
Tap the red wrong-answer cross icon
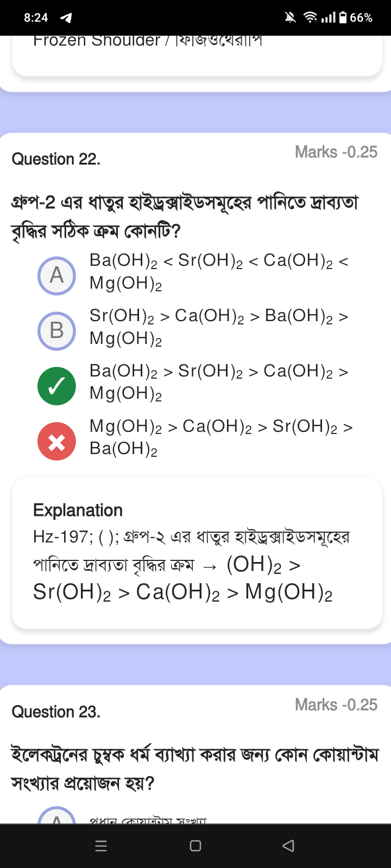56,442
